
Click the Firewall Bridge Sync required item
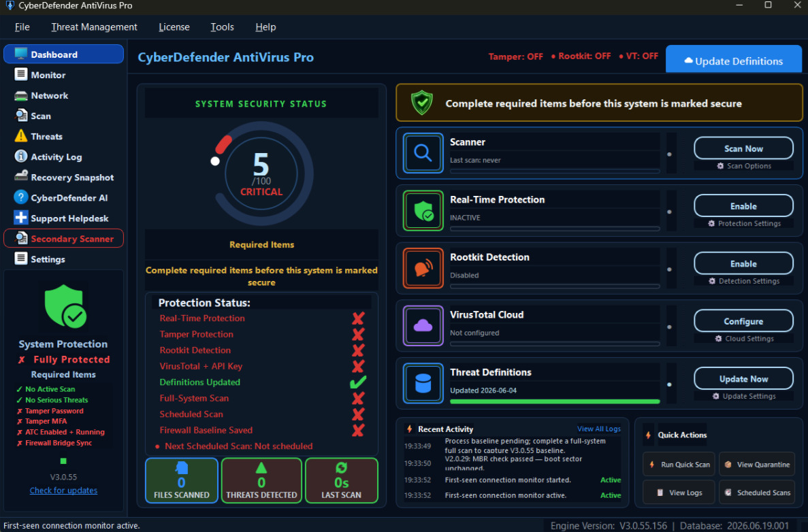pos(54,443)
